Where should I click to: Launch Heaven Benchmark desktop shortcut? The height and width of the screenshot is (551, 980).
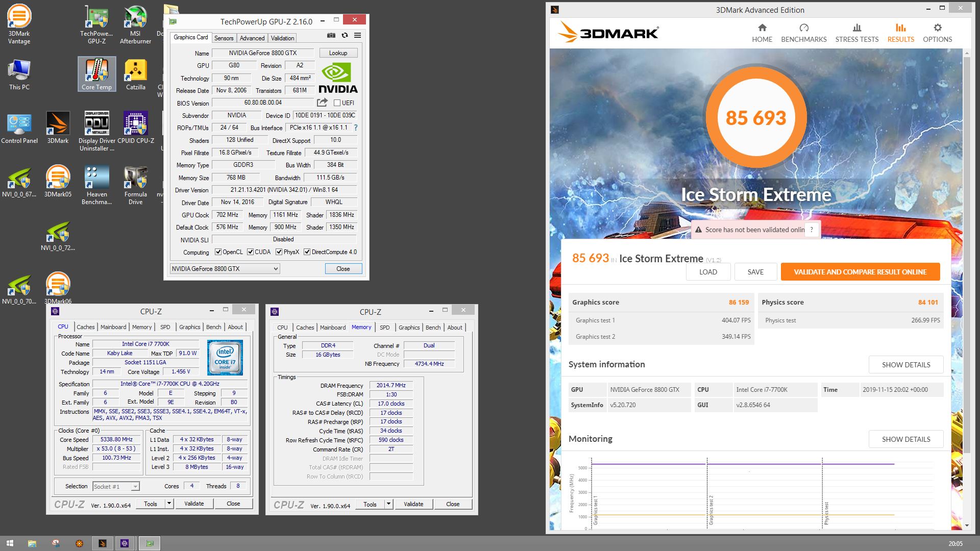(x=96, y=185)
